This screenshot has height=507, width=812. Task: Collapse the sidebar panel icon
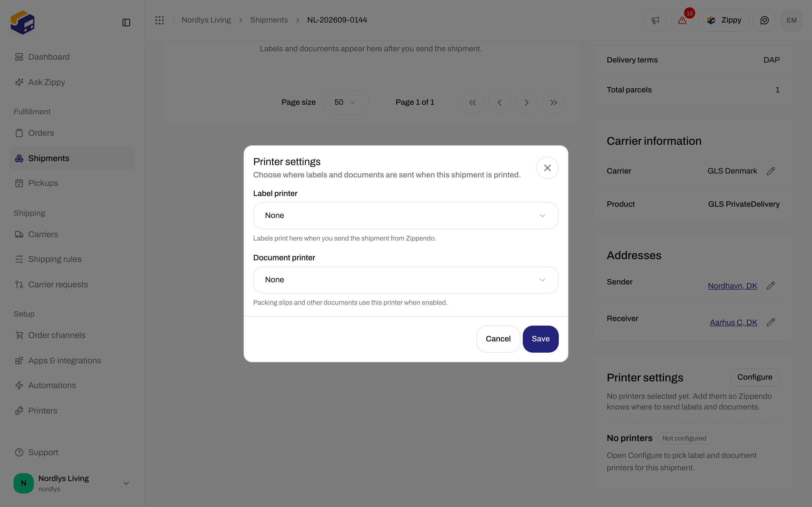126,23
